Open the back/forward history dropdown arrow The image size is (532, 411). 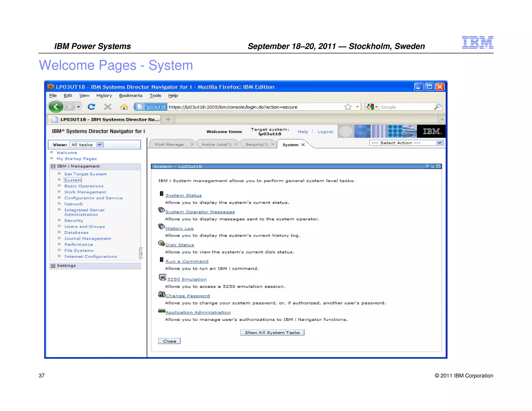[78, 107]
